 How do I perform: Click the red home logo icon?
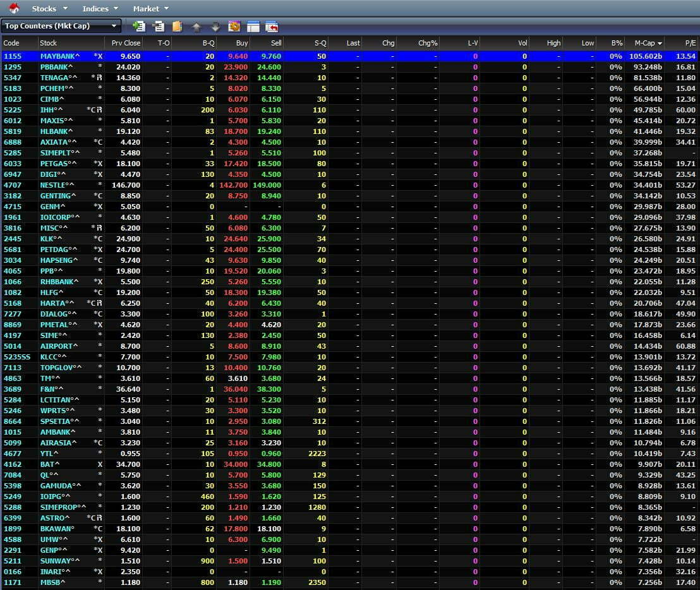tap(13, 8)
